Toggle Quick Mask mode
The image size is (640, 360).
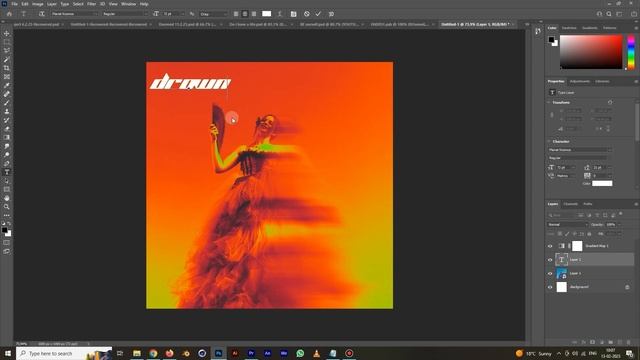7,242
